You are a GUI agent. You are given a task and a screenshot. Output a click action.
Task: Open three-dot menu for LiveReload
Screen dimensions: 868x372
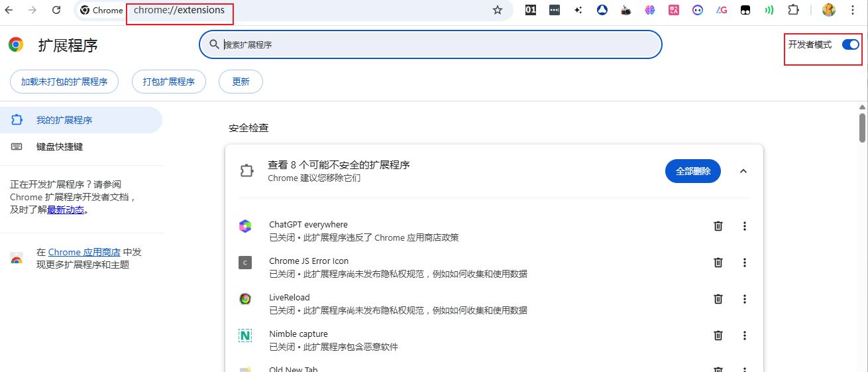pyautogui.click(x=744, y=299)
